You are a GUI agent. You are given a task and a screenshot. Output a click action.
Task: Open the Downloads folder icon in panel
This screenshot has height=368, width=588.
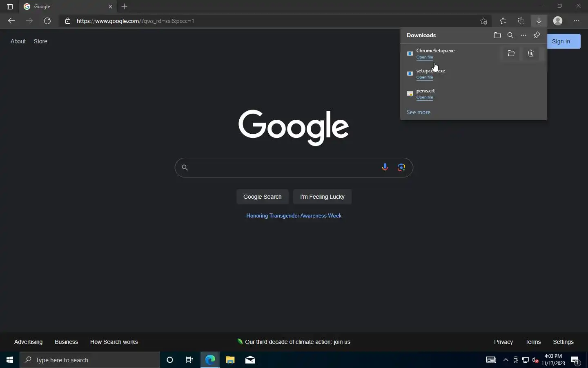[x=497, y=35]
